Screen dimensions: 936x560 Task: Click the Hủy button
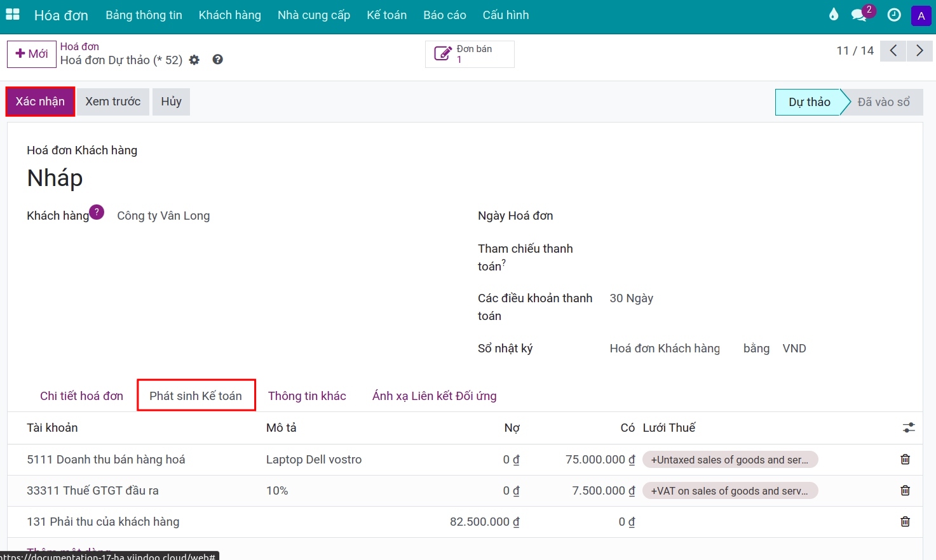pyautogui.click(x=171, y=102)
